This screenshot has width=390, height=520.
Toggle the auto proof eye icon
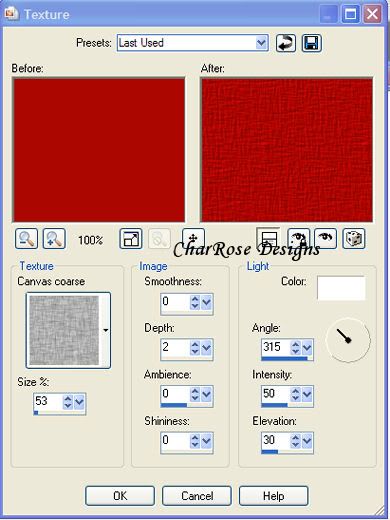coord(299,238)
